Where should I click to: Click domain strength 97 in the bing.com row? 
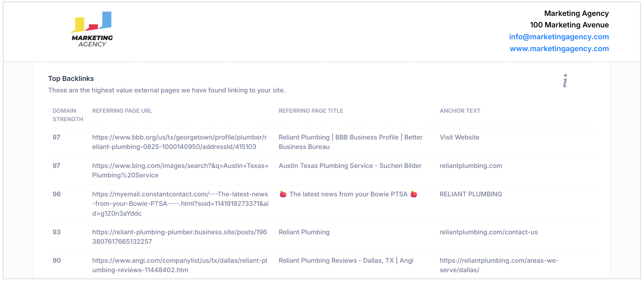[x=56, y=166]
